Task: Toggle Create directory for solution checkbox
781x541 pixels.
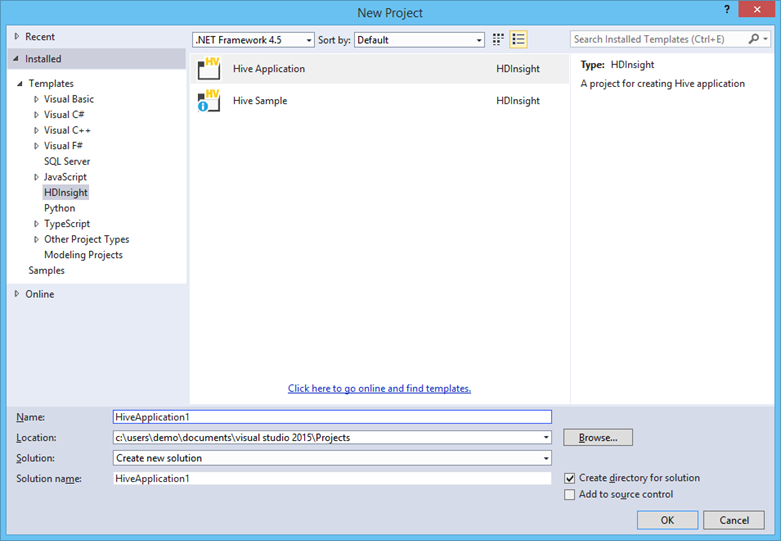Action: [570, 478]
